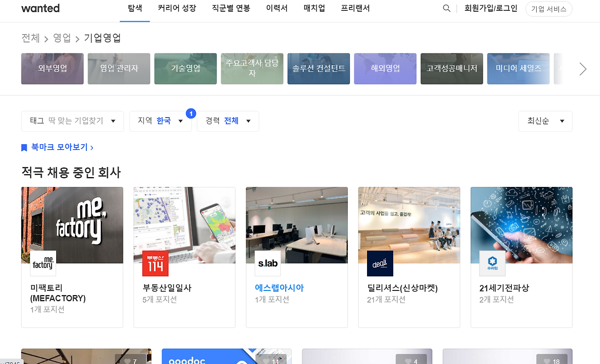Click 회원가입/로그인 link
Image resolution: width=600 pixels, height=364 pixels.
(491, 8)
